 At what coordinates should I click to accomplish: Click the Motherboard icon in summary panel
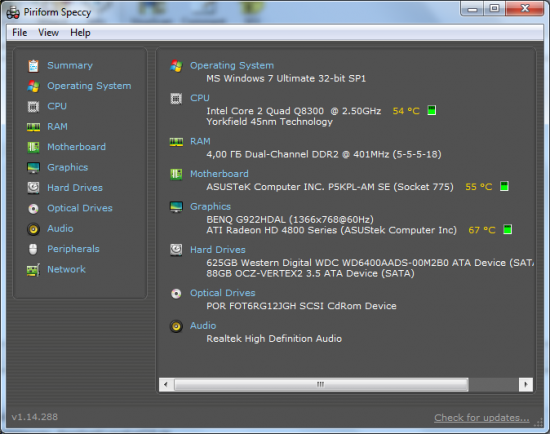tap(176, 174)
